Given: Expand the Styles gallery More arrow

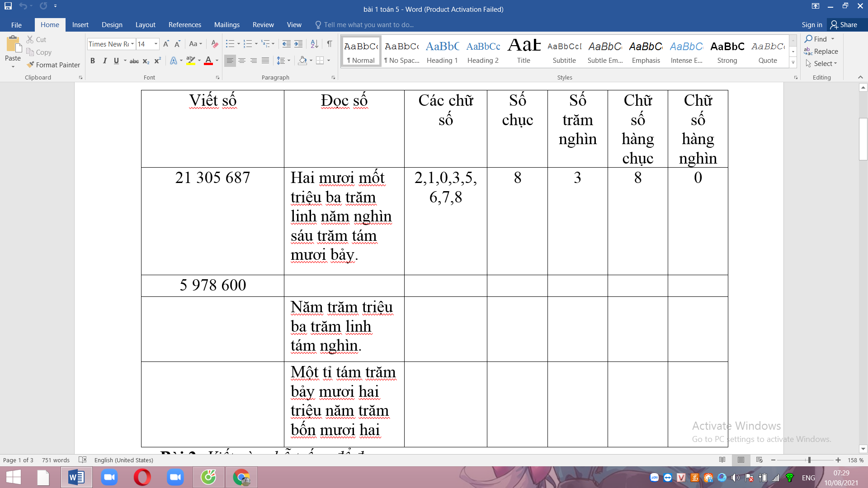Looking at the screenshot, I should (793, 63).
